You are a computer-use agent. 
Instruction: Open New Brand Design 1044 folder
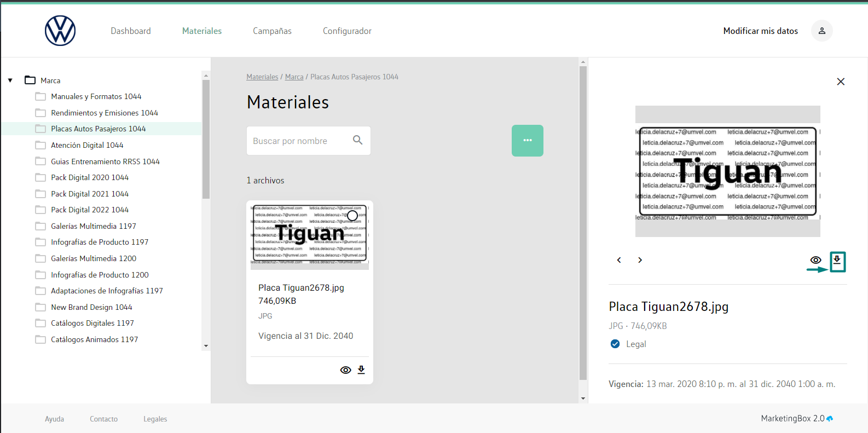pyautogui.click(x=91, y=307)
